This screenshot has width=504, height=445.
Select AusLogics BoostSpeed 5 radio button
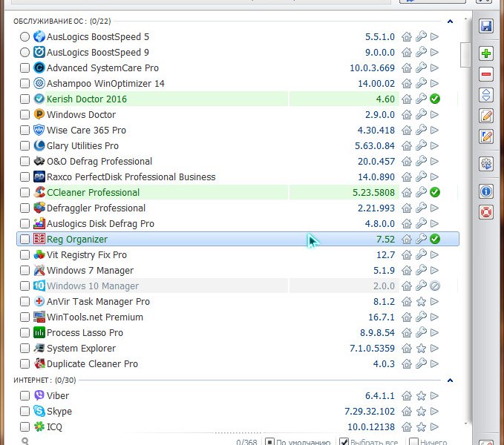pos(24,36)
